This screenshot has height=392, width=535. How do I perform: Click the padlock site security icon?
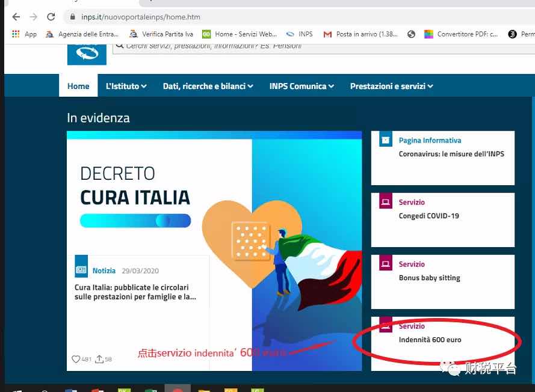(x=72, y=17)
